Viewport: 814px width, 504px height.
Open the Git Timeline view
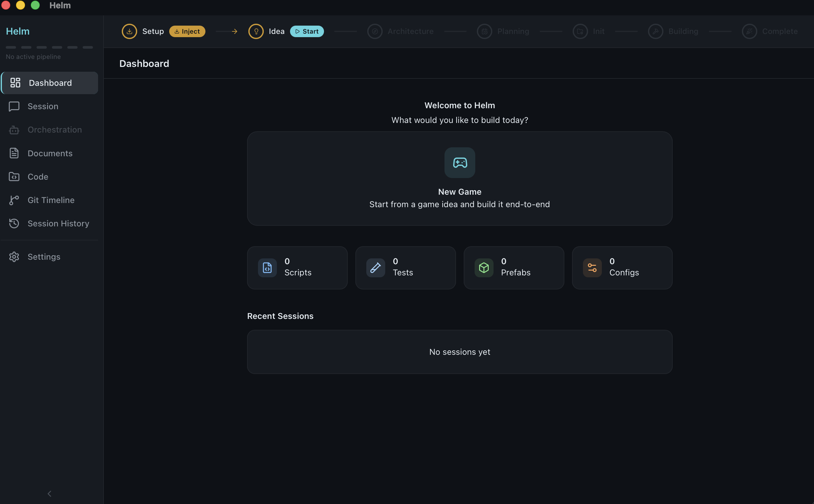[51, 200]
